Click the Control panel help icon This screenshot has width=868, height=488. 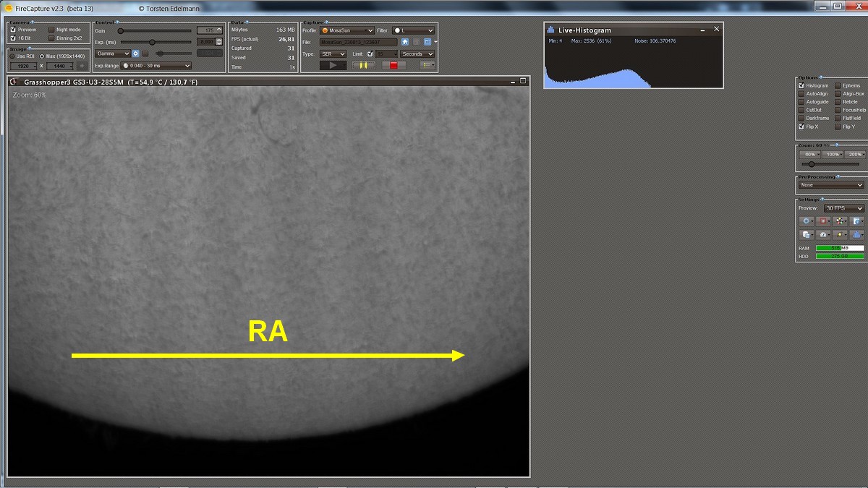click(x=116, y=22)
